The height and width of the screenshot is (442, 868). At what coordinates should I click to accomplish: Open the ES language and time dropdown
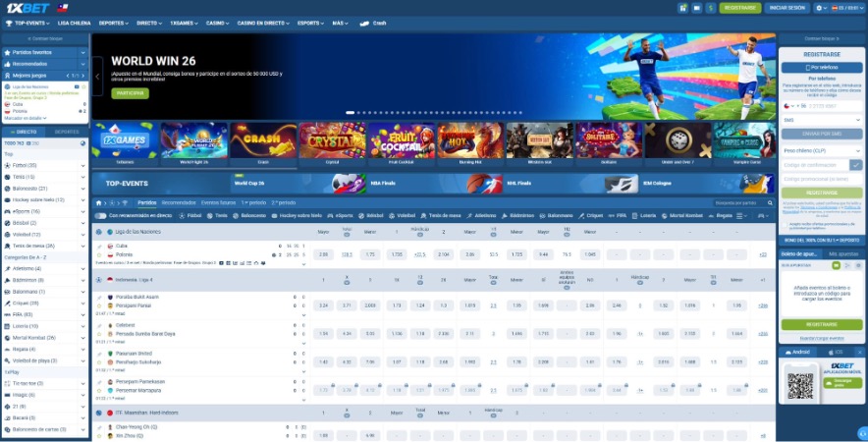click(847, 8)
